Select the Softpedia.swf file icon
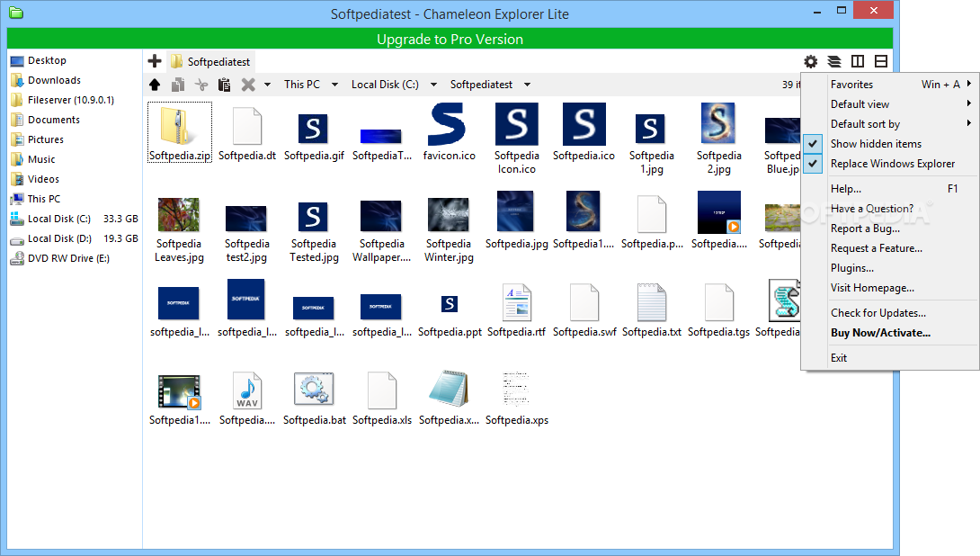Image resolution: width=980 pixels, height=556 pixels. (584, 302)
